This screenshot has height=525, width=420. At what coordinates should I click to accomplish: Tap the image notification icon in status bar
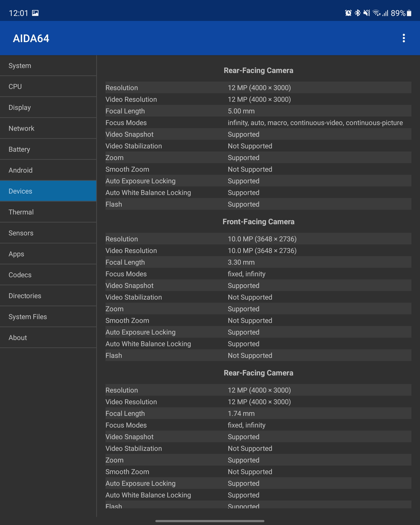pos(35,13)
